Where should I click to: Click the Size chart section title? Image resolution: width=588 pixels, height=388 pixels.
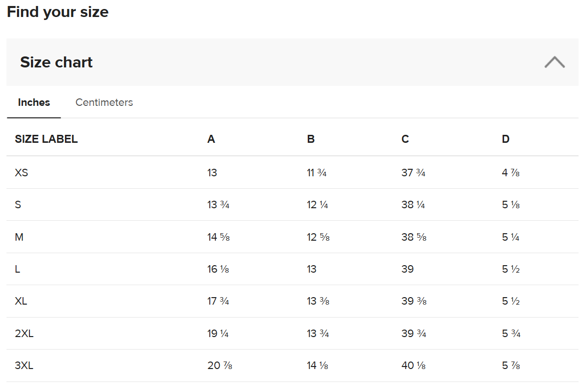pyautogui.click(x=56, y=62)
